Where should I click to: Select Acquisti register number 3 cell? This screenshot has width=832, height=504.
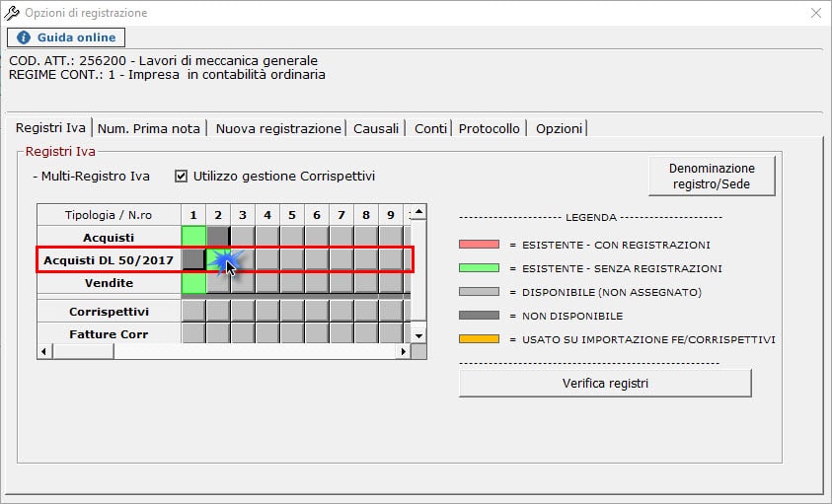pos(243,237)
